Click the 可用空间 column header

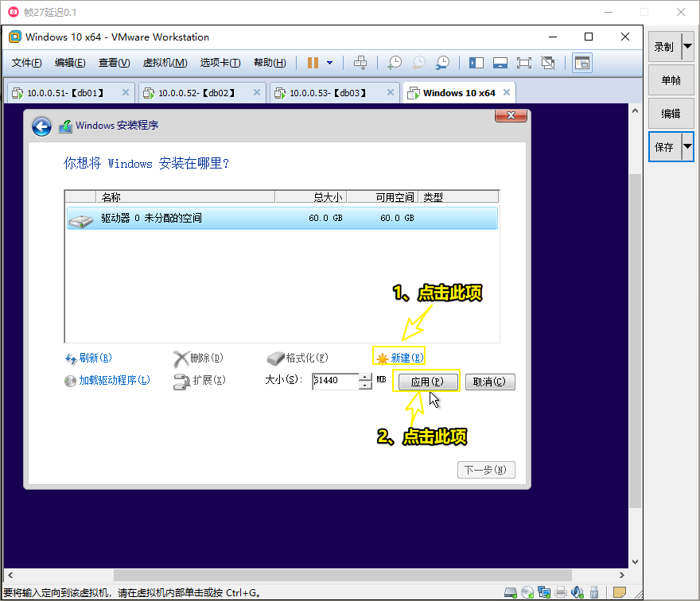point(383,197)
